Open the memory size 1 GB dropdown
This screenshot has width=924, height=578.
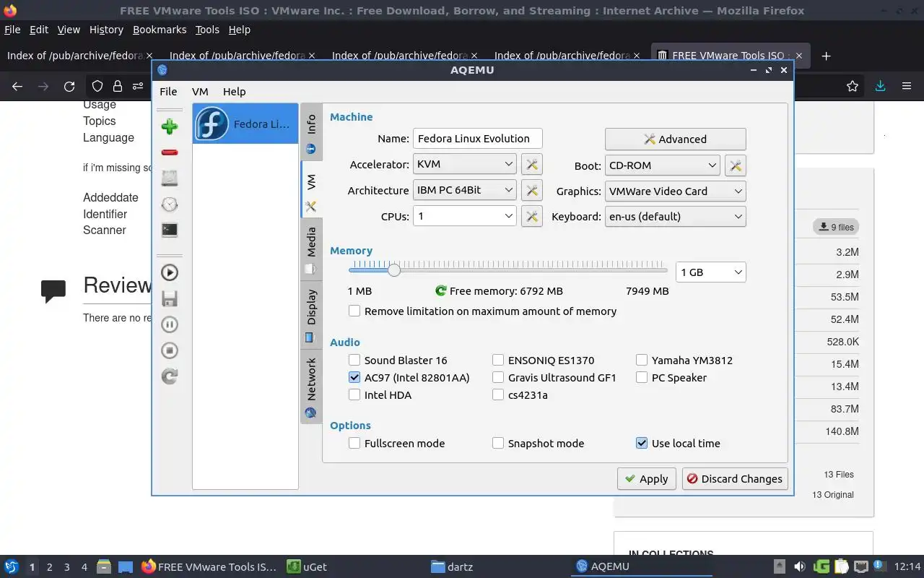pos(710,272)
